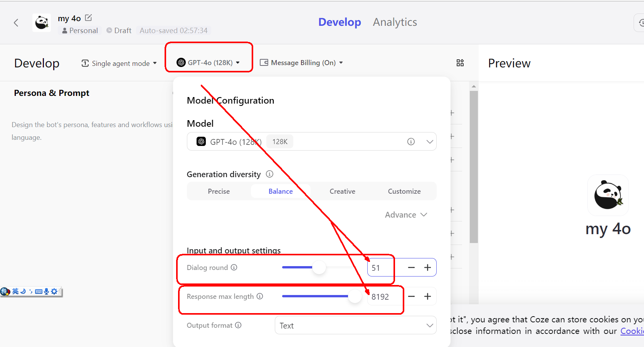Image resolution: width=644 pixels, height=347 pixels.
Task: Click the Single agent mode icon
Action: 85,63
